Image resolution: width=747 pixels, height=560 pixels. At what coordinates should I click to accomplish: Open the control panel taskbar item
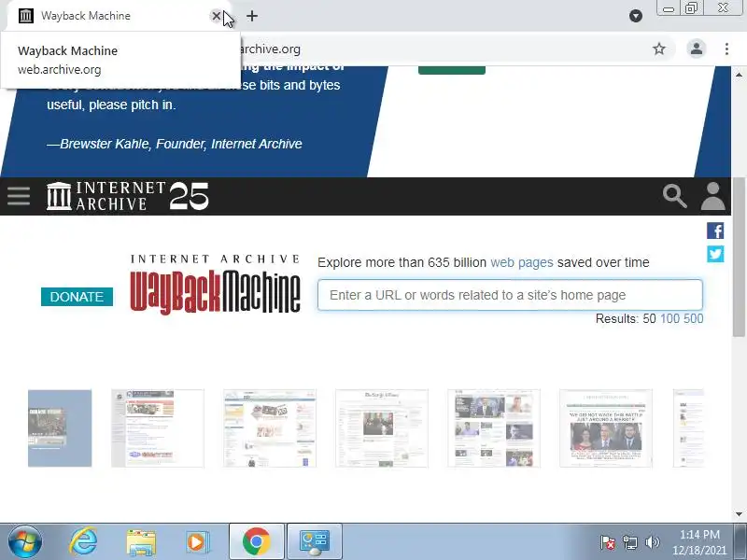tap(315, 542)
